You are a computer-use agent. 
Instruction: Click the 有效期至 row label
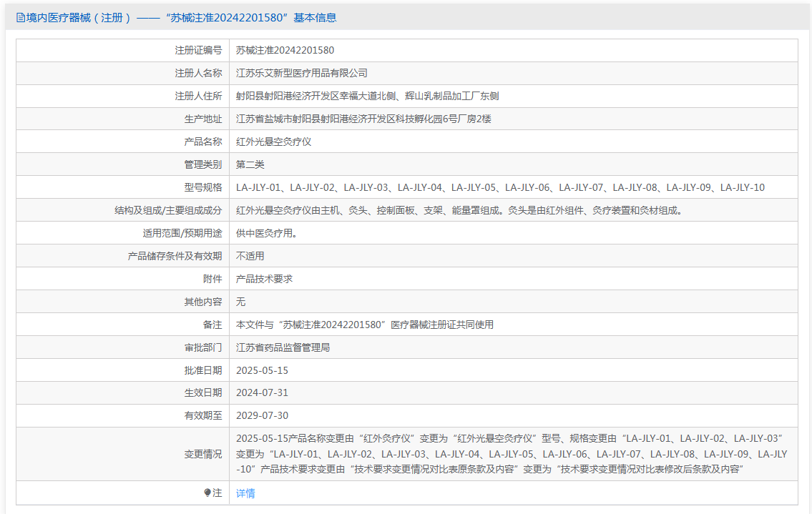203,415
